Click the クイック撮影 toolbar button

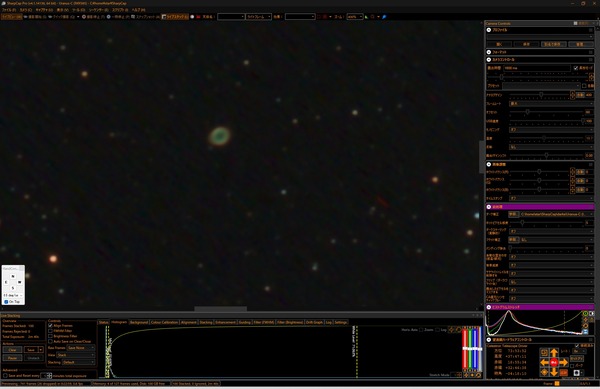point(62,17)
